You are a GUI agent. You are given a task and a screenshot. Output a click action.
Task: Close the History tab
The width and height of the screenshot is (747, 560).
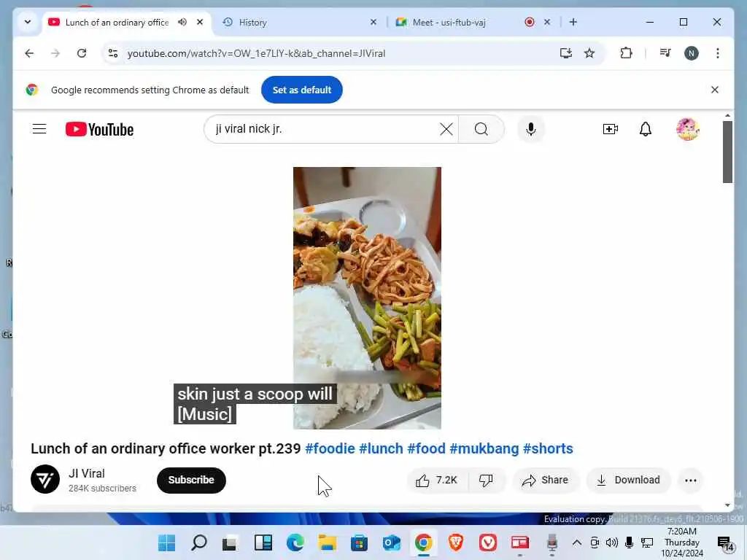pyautogui.click(x=373, y=23)
